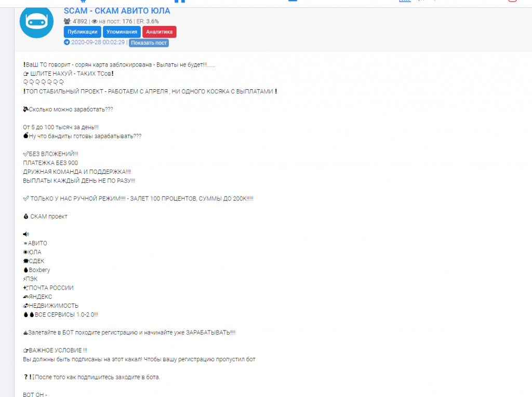Click the на пост: 176 views value
This screenshot has width=532, height=397.
115,21
